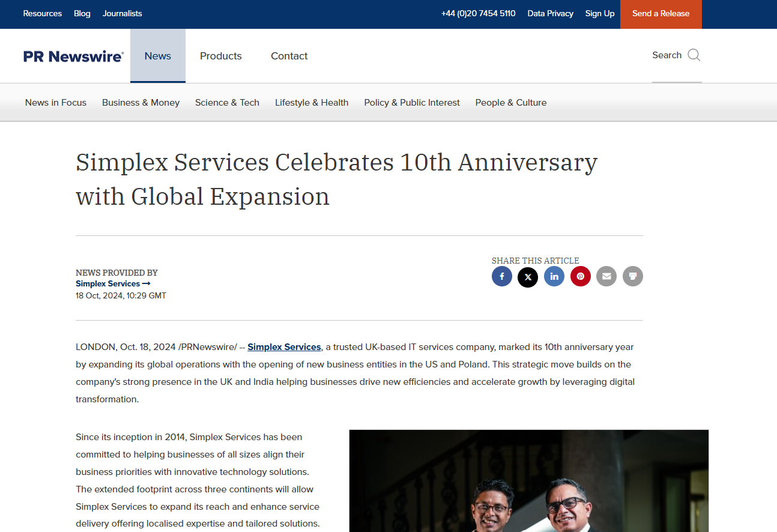
Task: Click the Search field label
Action: coord(667,55)
